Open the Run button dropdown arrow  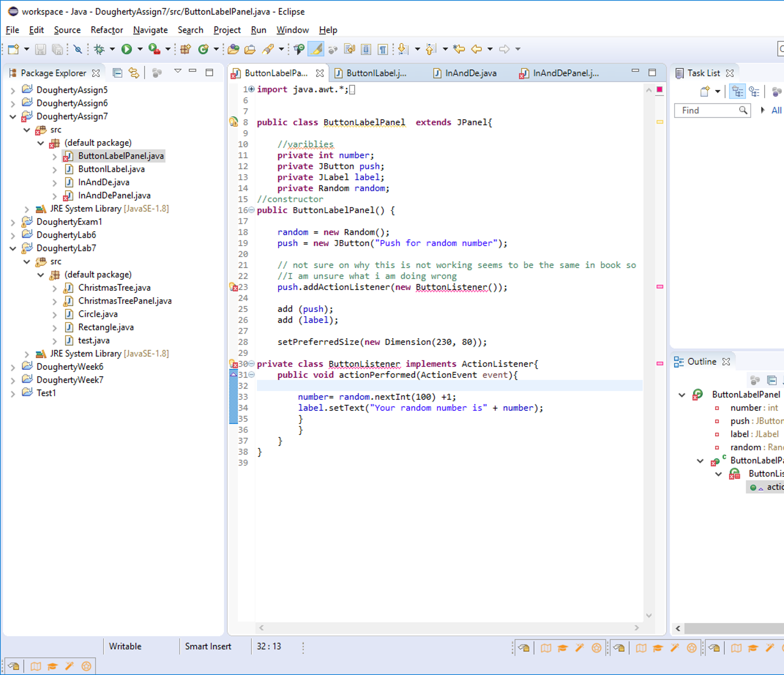coord(140,49)
